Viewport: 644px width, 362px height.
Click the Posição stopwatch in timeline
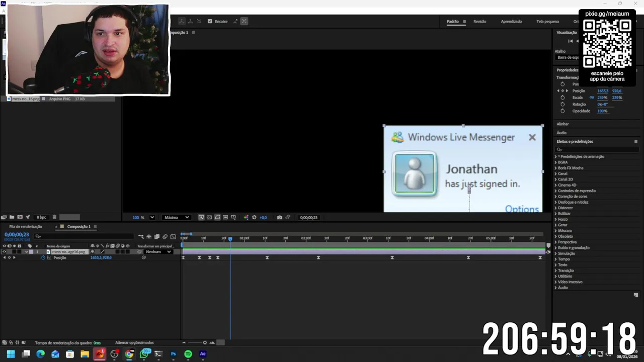pyautogui.click(x=43, y=257)
